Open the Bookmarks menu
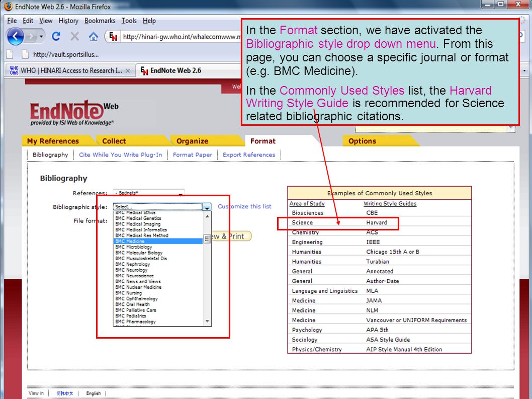The image size is (532, 399). pos(100,21)
